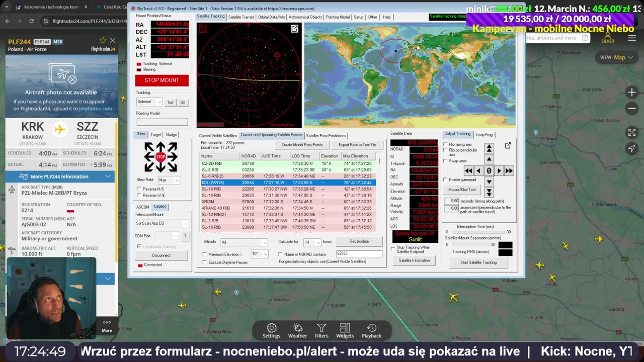The height and width of the screenshot is (362, 644).
Task: Click the slew up-left diagonal arrow
Action: coord(150,147)
